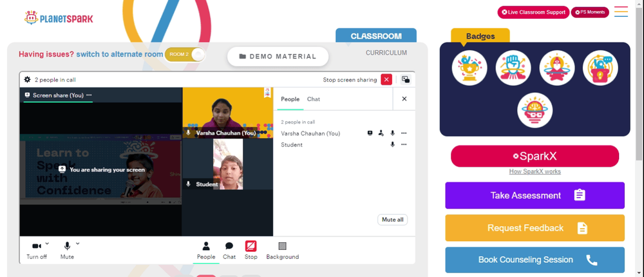
Task: Click Take Assessment button
Action: tap(535, 195)
